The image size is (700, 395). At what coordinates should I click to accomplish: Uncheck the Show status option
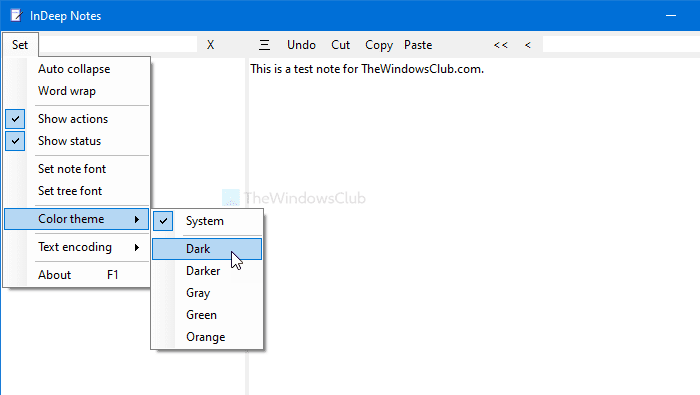coord(77,141)
